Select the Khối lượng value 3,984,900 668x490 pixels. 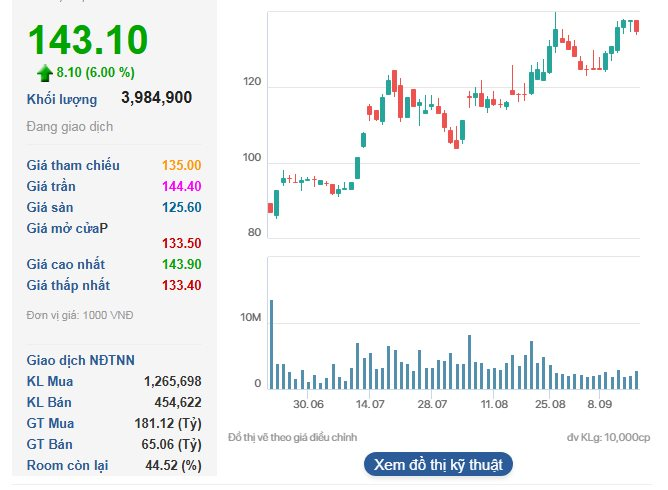pos(156,98)
